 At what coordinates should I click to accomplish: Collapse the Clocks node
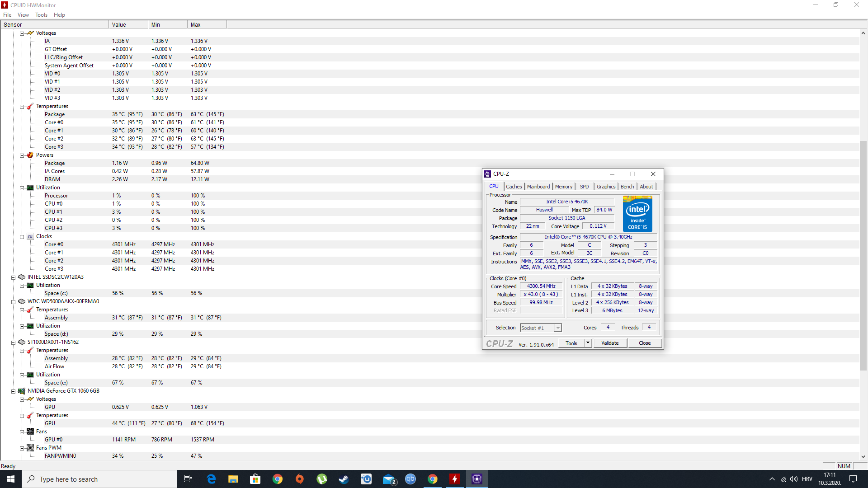click(x=22, y=237)
